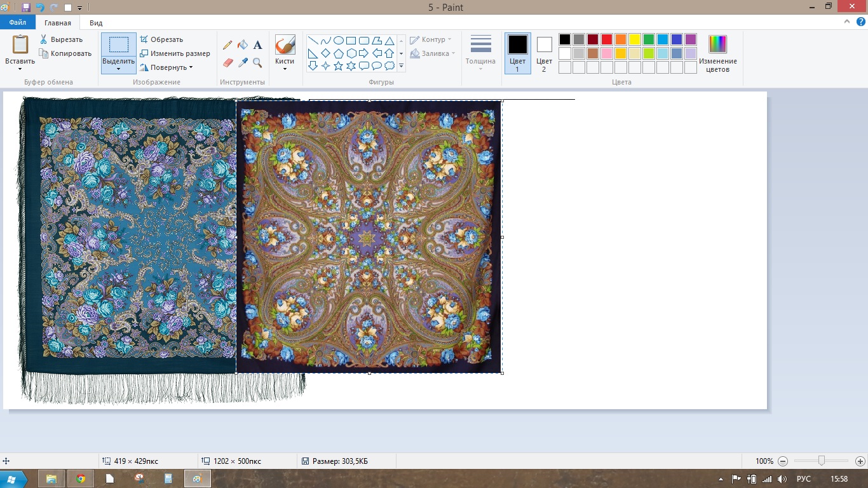Open Chrome from the Windows taskbar
This screenshot has height=488, width=868.
point(81,478)
